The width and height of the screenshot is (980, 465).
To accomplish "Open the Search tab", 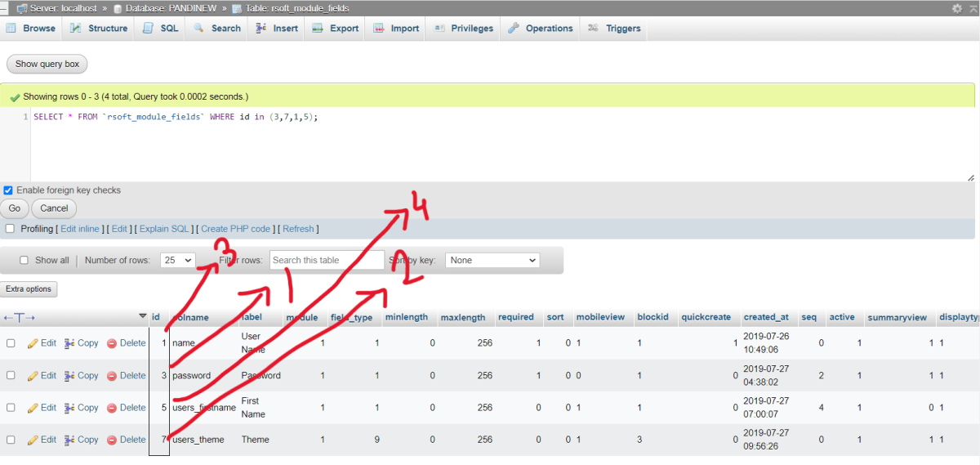I will coord(217,28).
